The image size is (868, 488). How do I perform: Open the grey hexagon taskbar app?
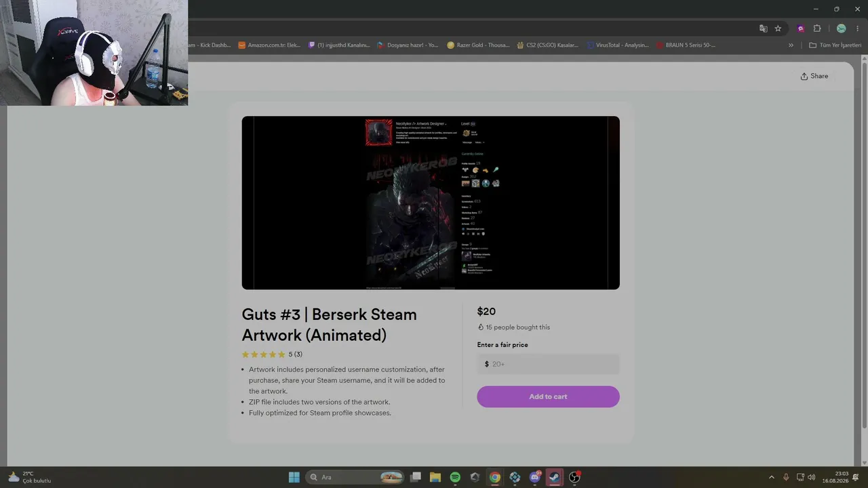tap(475, 477)
